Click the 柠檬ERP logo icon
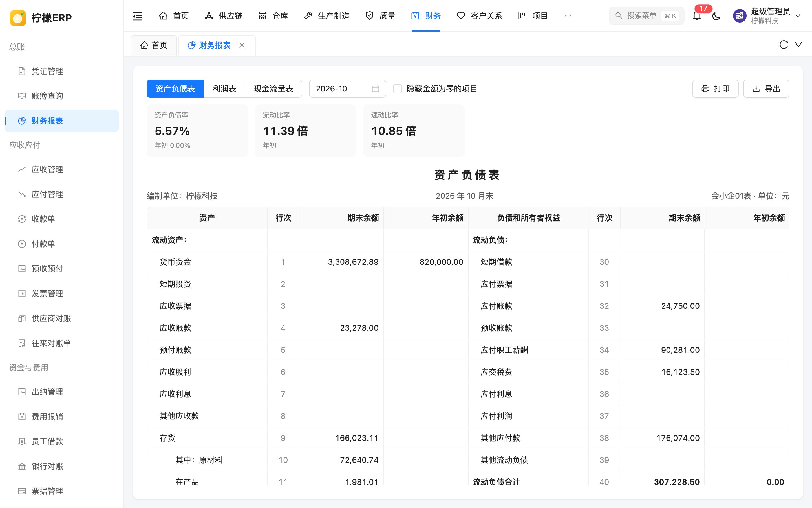812x508 pixels. (18, 18)
